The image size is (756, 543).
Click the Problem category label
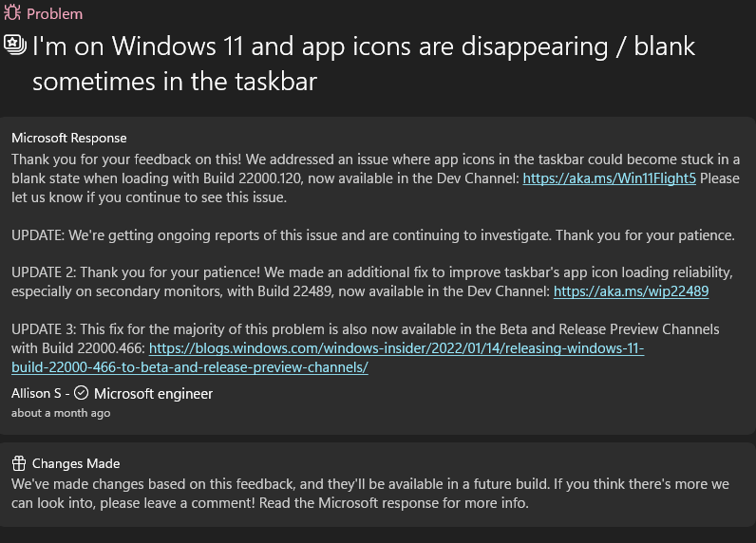(54, 14)
